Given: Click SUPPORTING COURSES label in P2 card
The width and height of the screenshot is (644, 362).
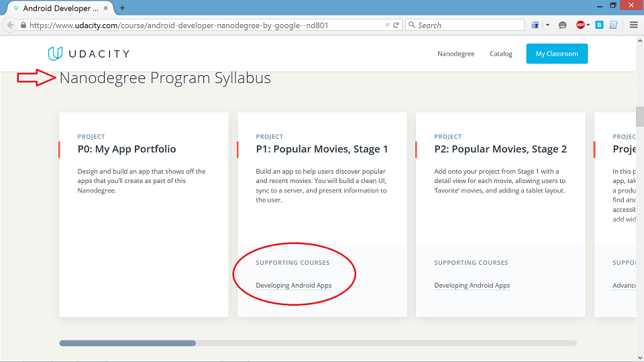Looking at the screenshot, I should tap(471, 263).
